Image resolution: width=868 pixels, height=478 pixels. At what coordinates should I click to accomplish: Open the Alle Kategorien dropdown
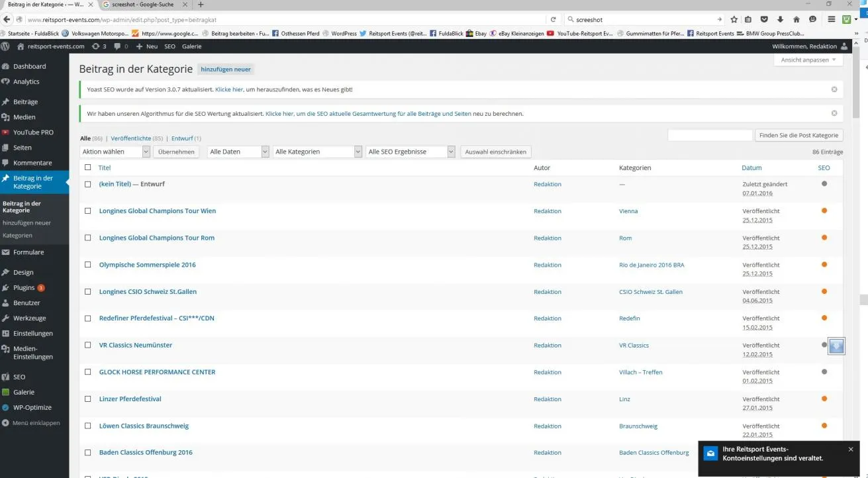[317, 152]
